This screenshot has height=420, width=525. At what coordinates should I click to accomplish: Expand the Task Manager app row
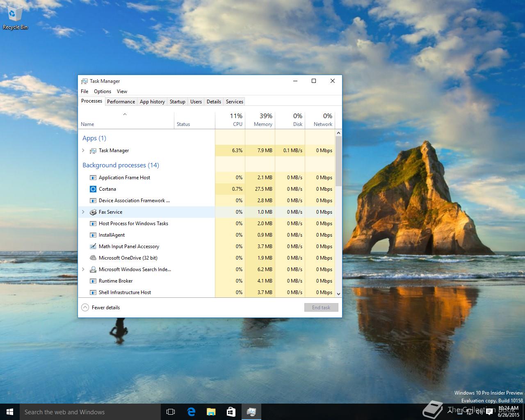pyautogui.click(x=83, y=151)
